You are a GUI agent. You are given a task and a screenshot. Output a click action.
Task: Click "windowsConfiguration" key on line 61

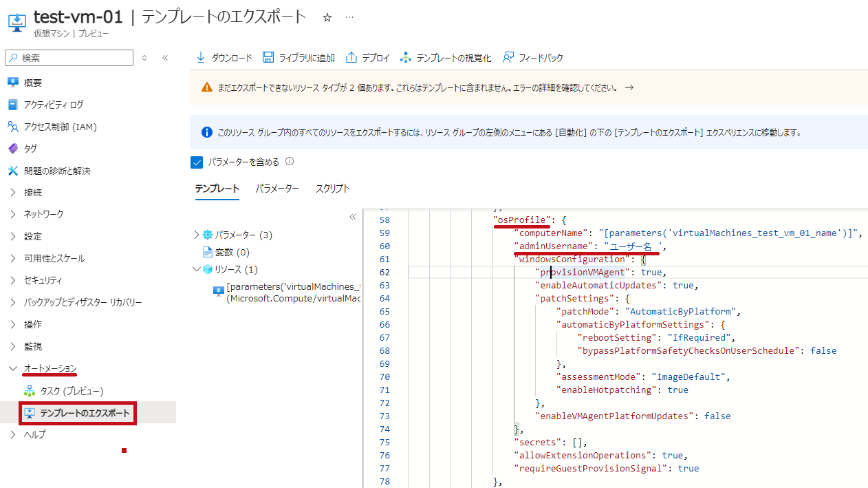[571, 259]
